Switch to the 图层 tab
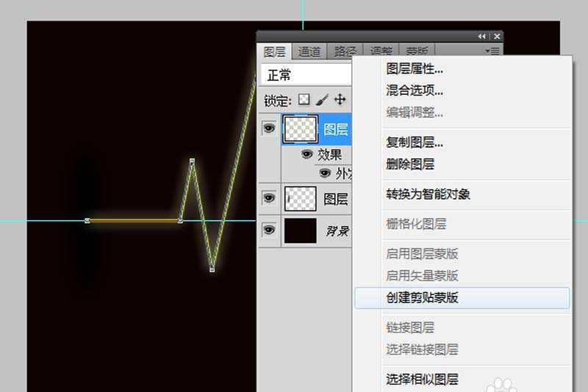The width and height of the screenshot is (588, 392). (274, 51)
